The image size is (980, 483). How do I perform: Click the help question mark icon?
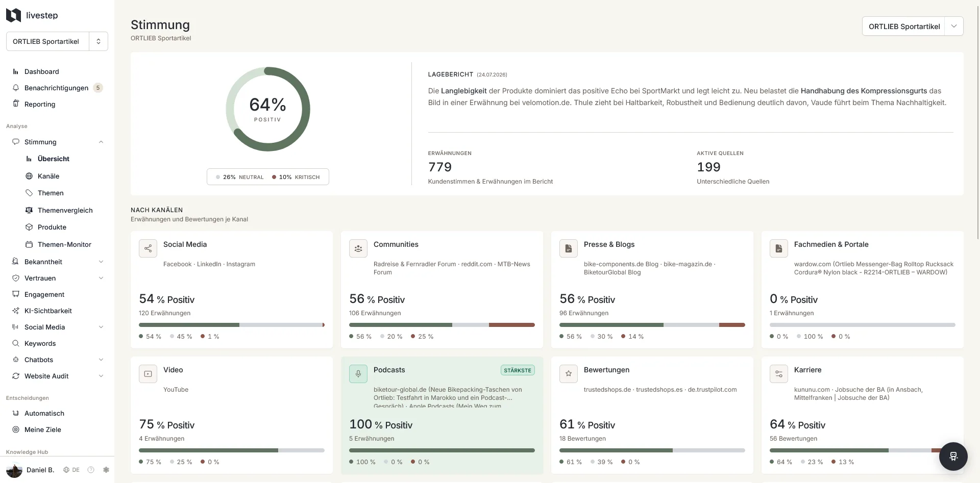click(x=91, y=470)
